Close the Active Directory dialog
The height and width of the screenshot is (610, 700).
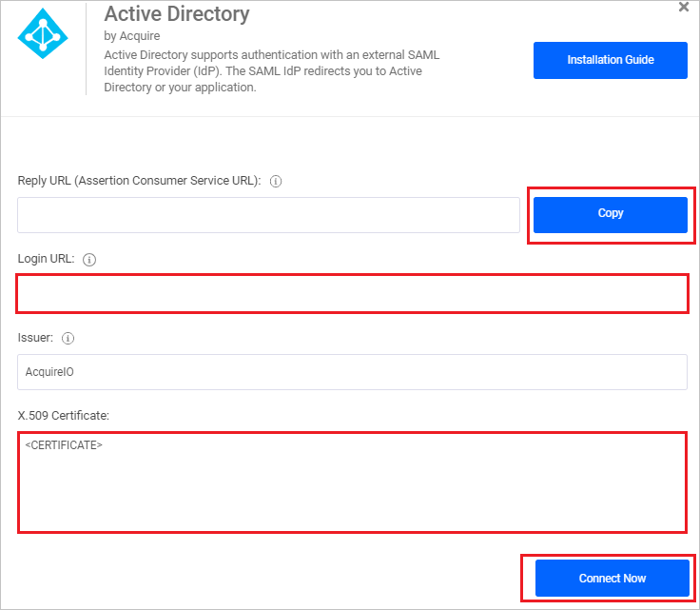pyautogui.click(x=684, y=8)
